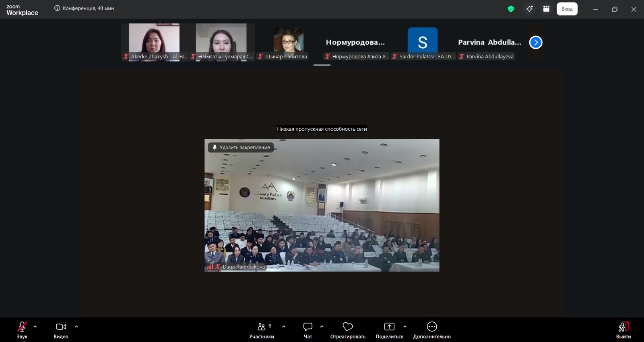Expand participants options arrow beside Участники
Image resolution: width=644 pixels, height=342 pixels.
coord(284,327)
